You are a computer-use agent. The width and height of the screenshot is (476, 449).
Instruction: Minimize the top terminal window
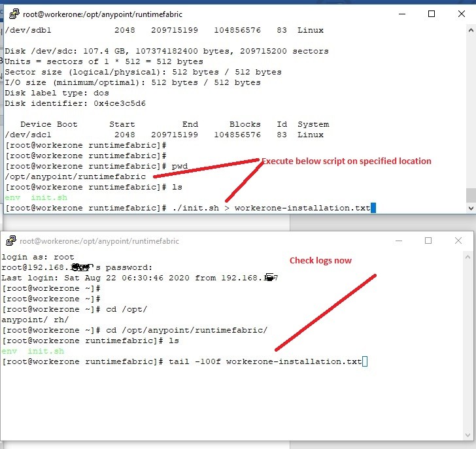coord(402,14)
